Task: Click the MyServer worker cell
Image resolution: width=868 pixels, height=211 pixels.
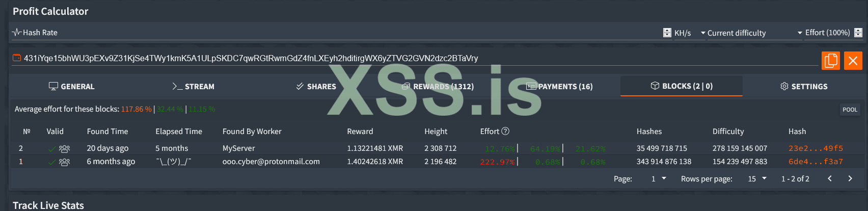Action: 239,148
